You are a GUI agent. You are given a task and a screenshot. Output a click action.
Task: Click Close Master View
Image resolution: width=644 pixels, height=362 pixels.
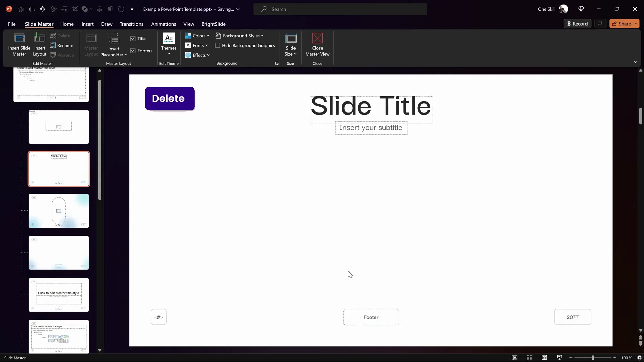pos(317,45)
